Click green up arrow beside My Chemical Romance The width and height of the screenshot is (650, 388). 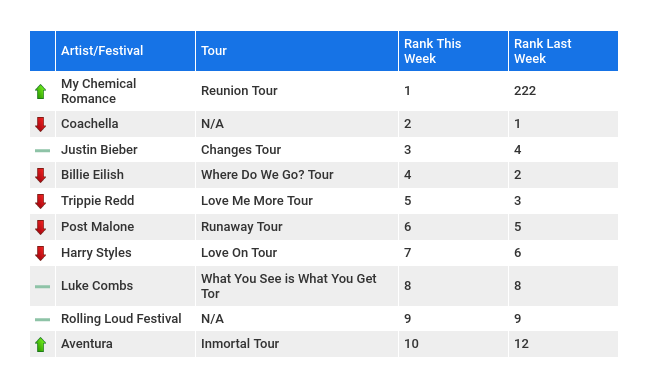coord(41,91)
